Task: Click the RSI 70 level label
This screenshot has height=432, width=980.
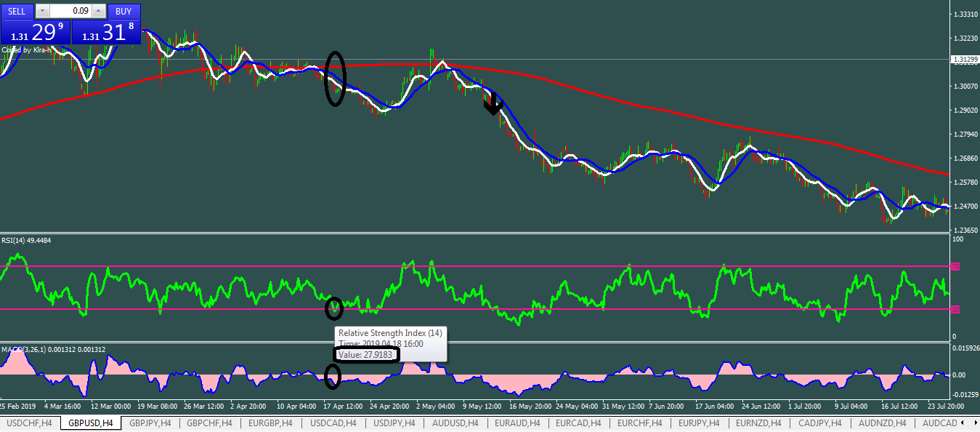Action: (x=955, y=267)
